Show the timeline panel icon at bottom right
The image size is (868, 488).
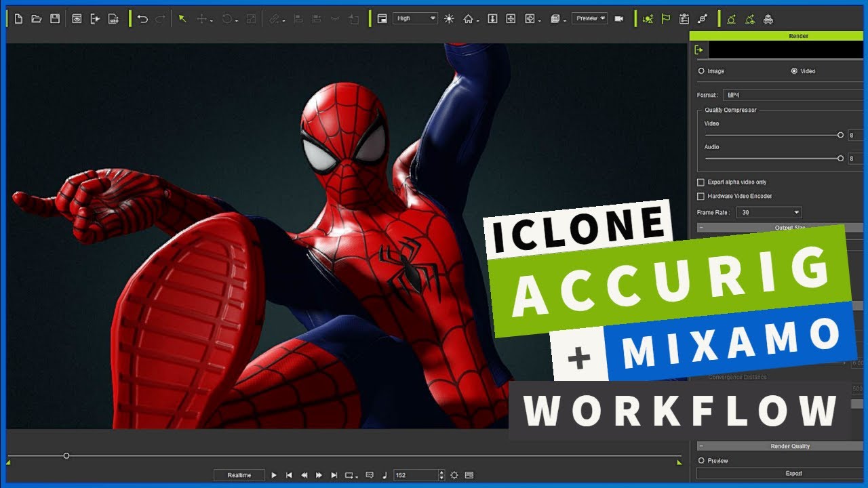[x=469, y=475]
